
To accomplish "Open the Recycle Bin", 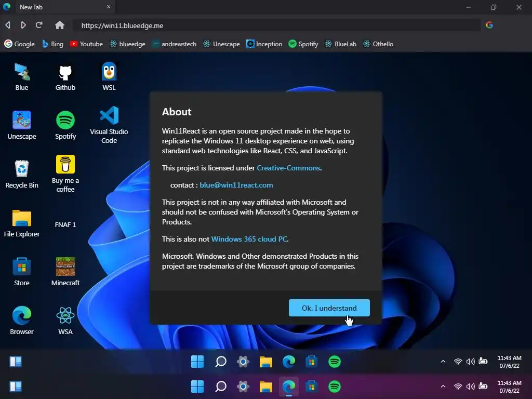I will click(x=22, y=174).
